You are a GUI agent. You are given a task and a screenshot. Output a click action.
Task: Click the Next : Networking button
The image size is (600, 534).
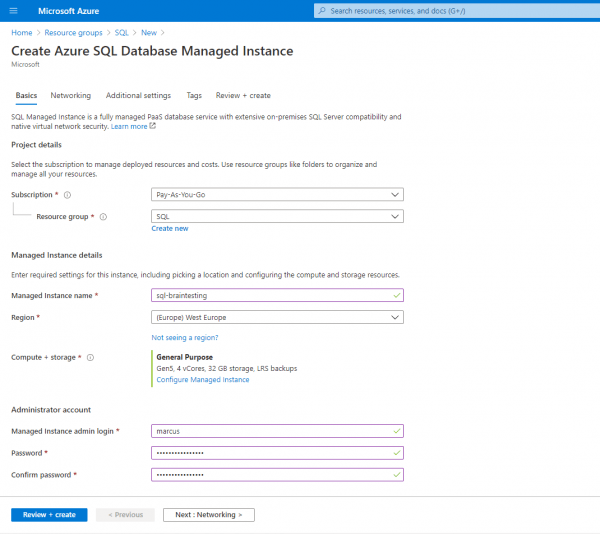click(209, 514)
